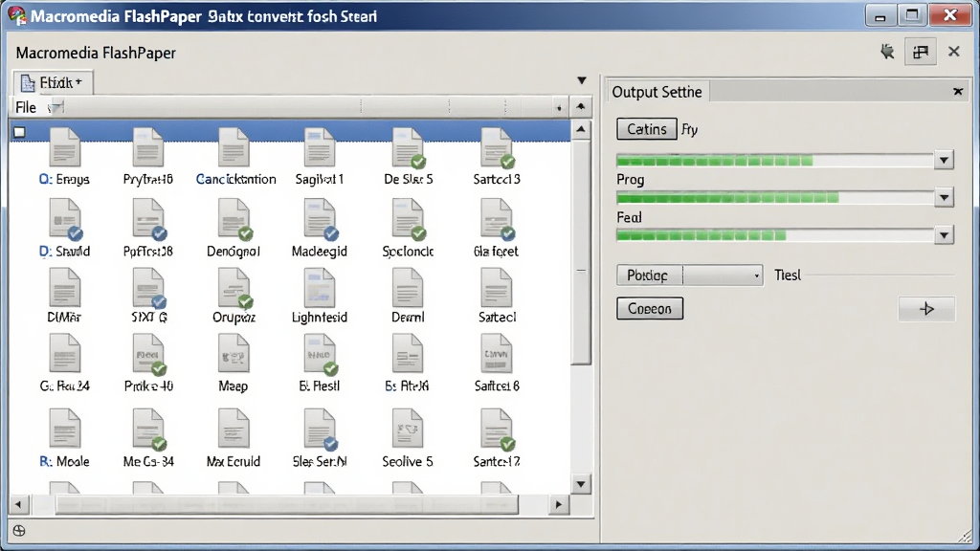Click the Prog green progress bar
This screenshot has width=980, height=551.
coord(775,198)
